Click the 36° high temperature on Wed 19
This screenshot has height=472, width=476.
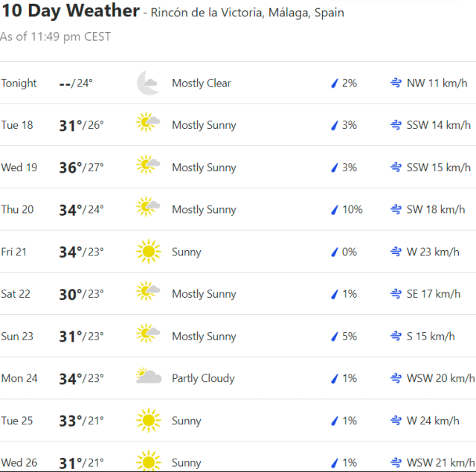(71, 168)
